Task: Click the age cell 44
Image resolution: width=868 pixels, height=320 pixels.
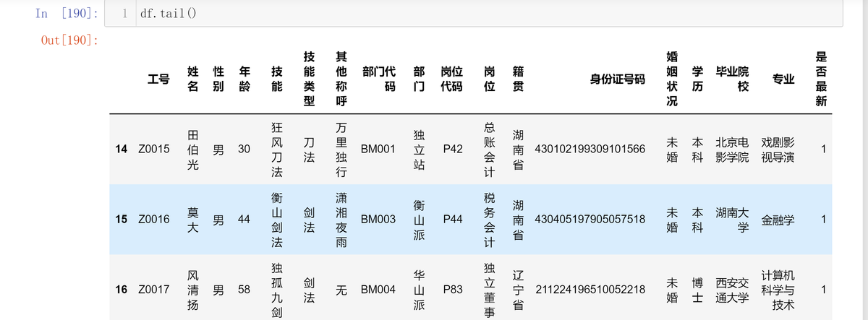Action: [x=244, y=219]
